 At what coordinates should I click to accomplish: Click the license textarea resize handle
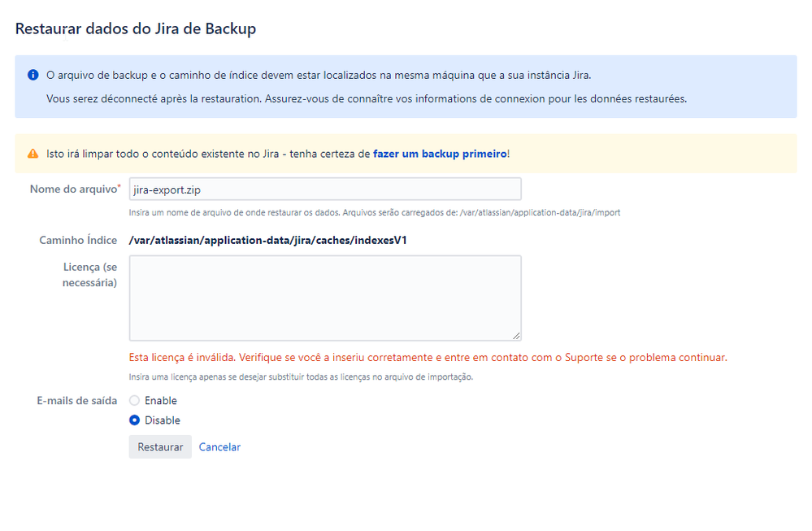(x=516, y=336)
